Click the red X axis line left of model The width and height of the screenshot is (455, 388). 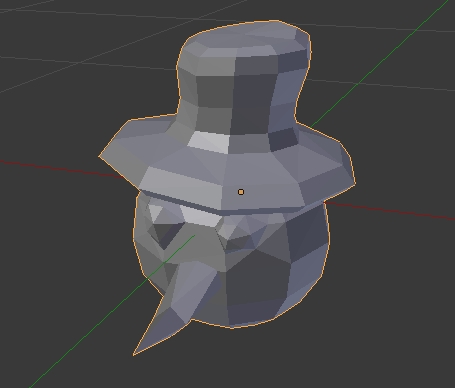[60, 169]
